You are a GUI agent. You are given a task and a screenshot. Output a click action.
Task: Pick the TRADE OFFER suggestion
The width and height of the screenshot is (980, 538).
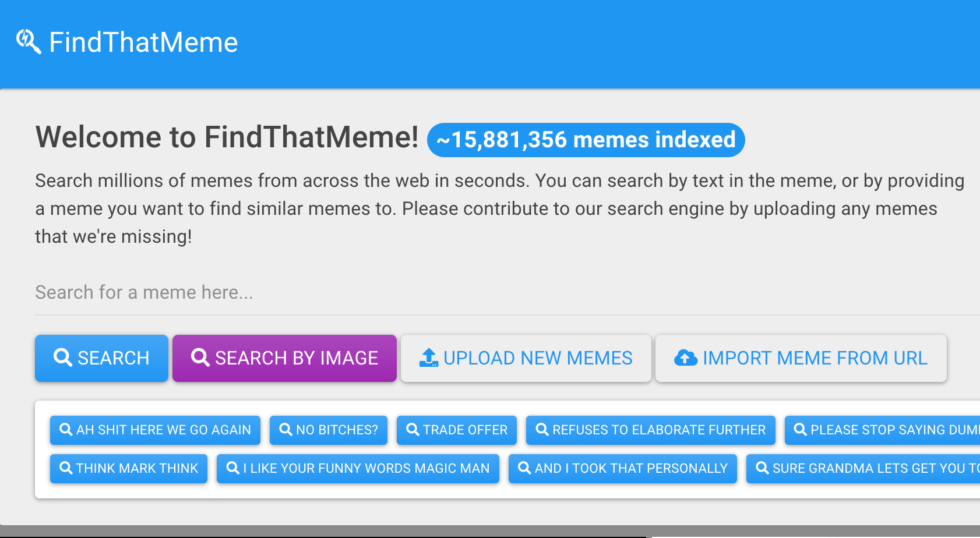[457, 430]
